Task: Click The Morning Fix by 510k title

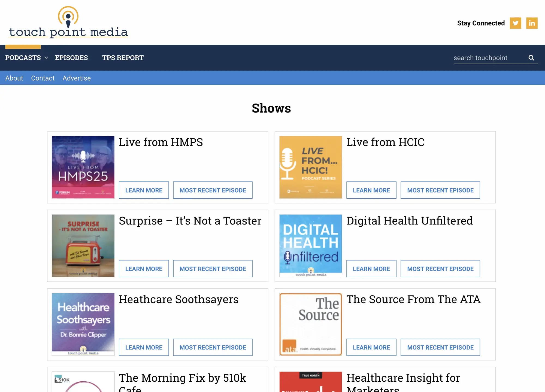Action: coord(183,382)
